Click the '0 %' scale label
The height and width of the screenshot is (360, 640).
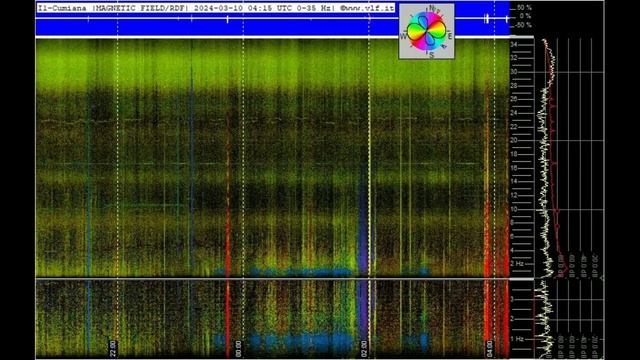[x=525, y=16]
